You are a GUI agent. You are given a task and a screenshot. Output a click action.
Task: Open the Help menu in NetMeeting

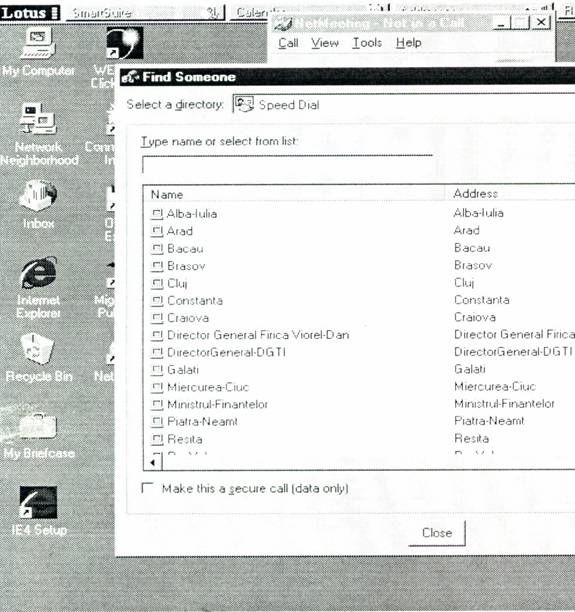click(409, 43)
